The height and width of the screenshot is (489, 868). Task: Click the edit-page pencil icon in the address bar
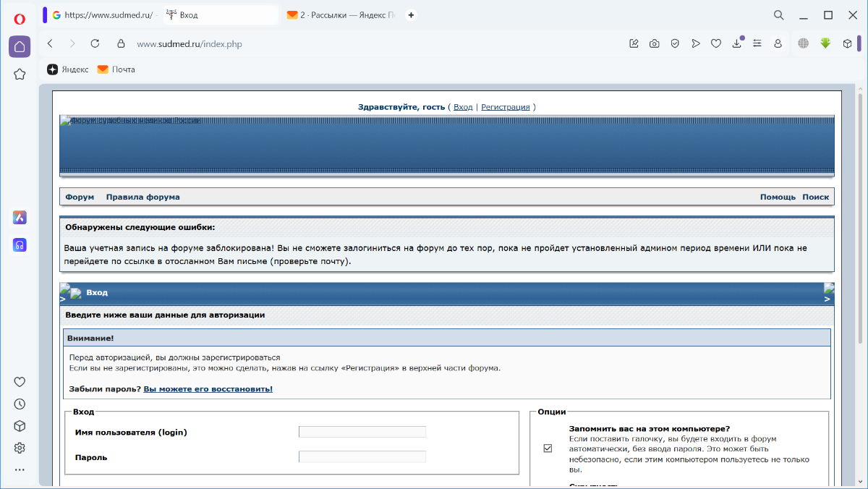[634, 43]
